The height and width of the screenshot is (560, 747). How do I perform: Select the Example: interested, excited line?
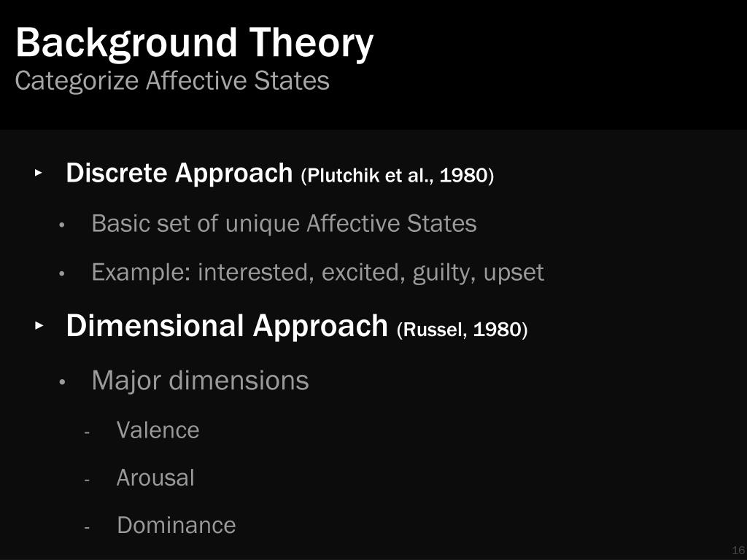pyautogui.click(x=318, y=273)
